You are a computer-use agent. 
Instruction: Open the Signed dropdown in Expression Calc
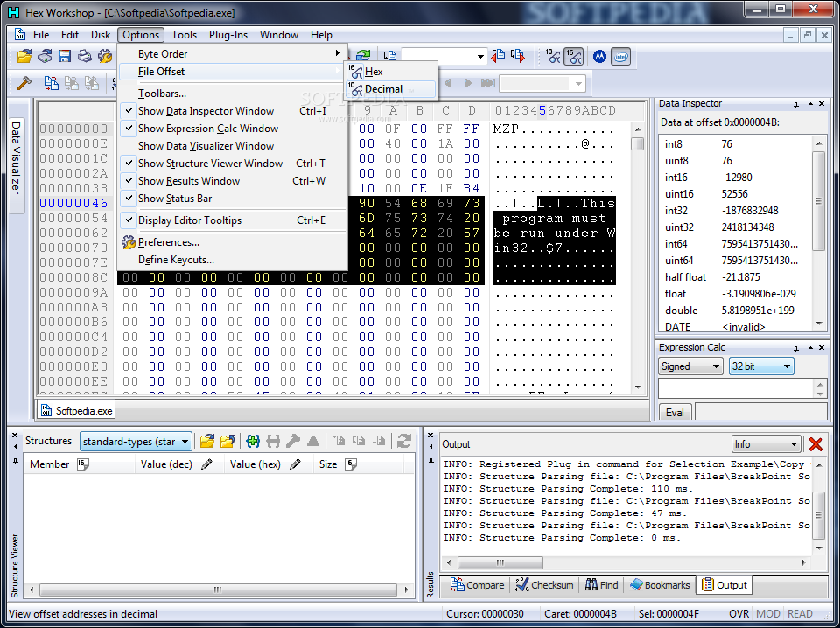[x=690, y=366]
